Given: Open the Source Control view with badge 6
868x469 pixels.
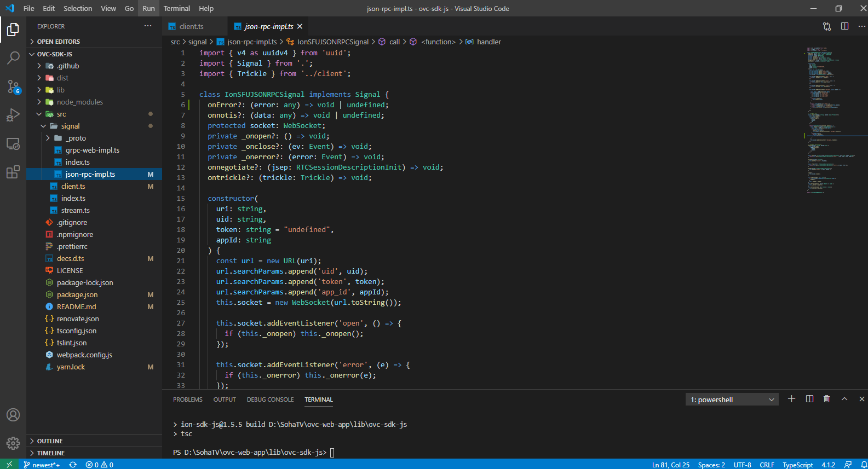Looking at the screenshot, I should pyautogui.click(x=13, y=86).
